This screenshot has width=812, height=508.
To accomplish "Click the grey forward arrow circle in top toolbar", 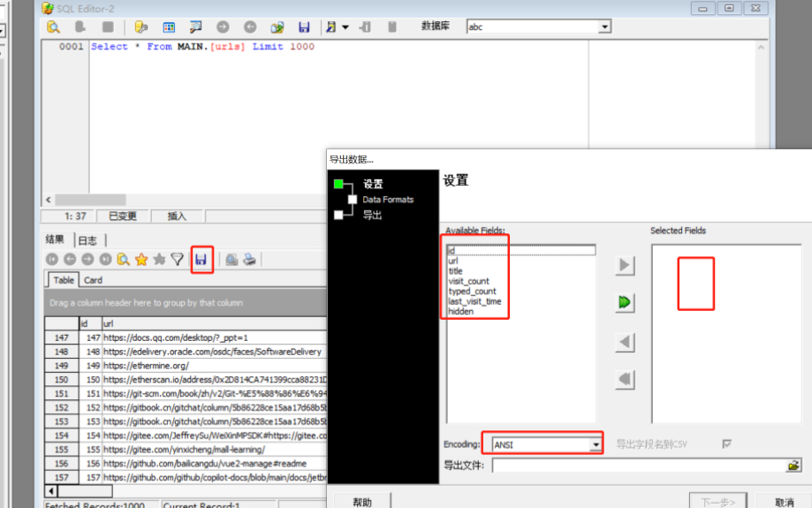I will click(x=223, y=27).
